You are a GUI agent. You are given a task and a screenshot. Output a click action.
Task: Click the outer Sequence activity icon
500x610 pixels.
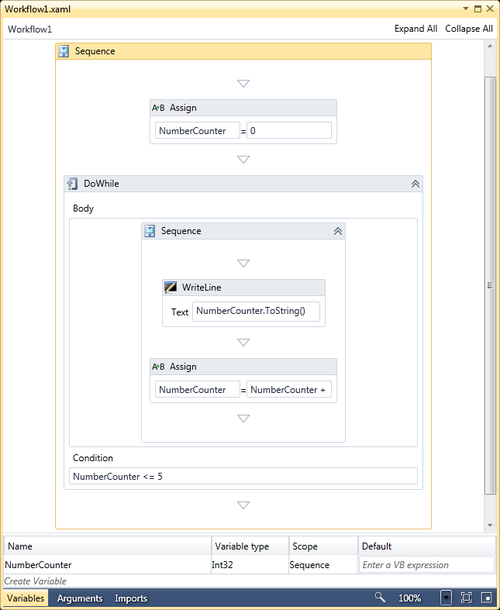[64, 51]
